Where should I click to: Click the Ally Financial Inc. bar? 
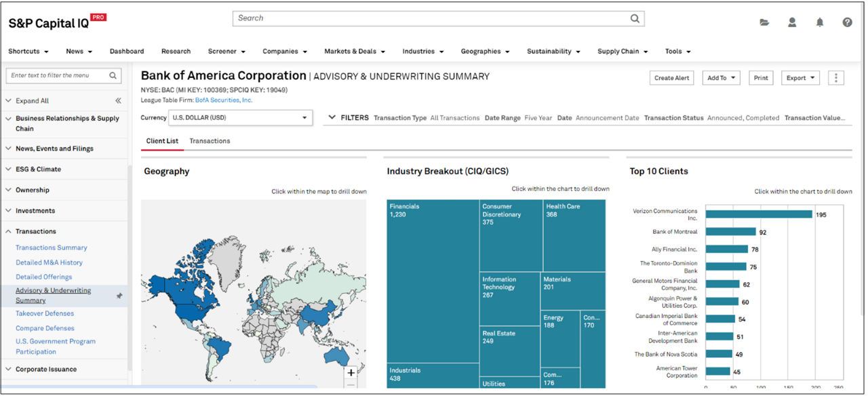point(727,250)
